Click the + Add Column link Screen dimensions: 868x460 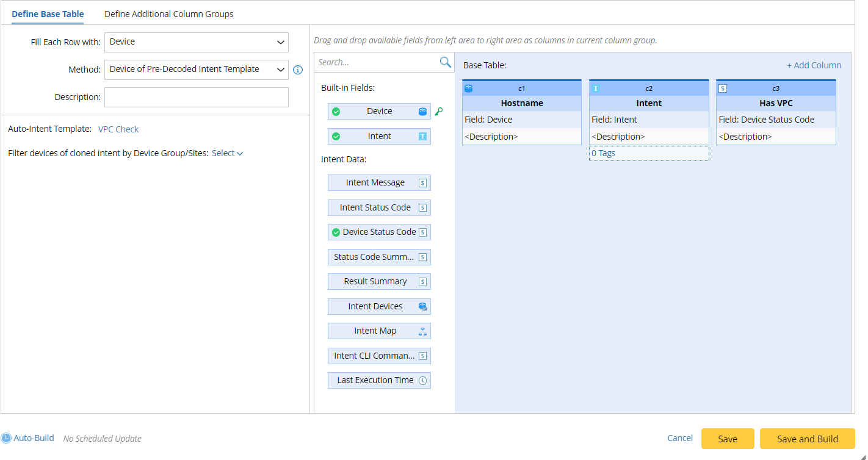[814, 65]
